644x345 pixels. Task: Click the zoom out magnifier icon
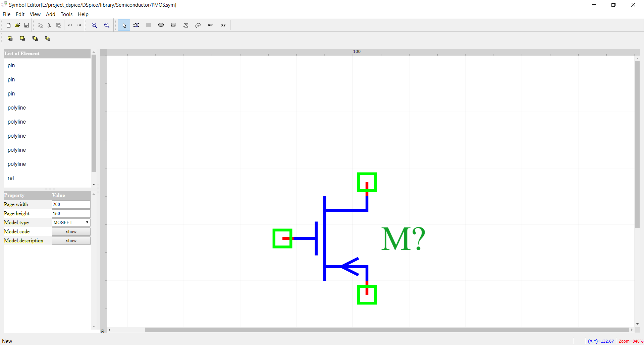107,25
